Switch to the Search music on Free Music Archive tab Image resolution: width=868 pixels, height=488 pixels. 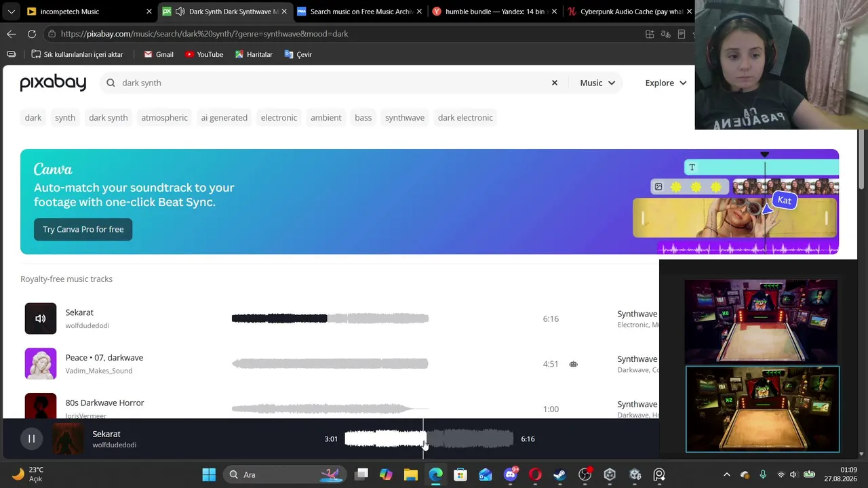(359, 12)
